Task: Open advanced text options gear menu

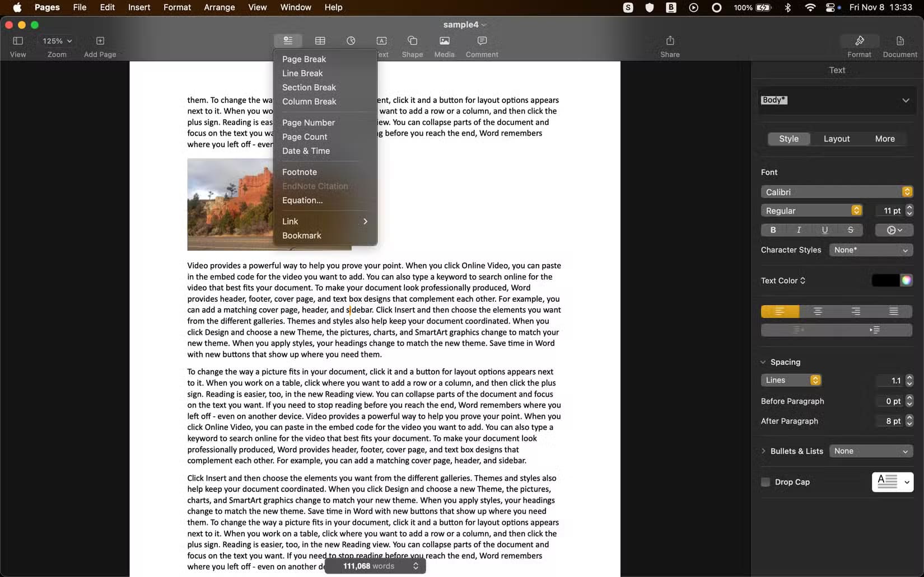Action: click(894, 230)
